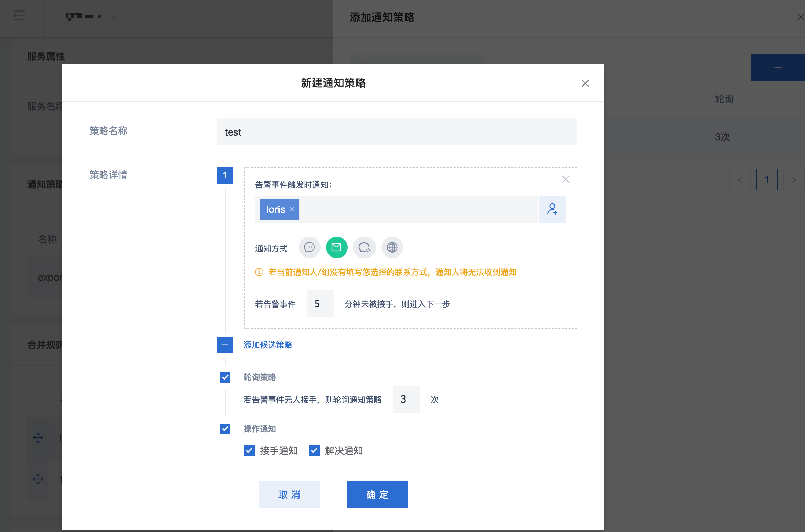Viewport: 805px width, 532px height.
Task: Click the second move handle icon
Action: pyautogui.click(x=38, y=479)
